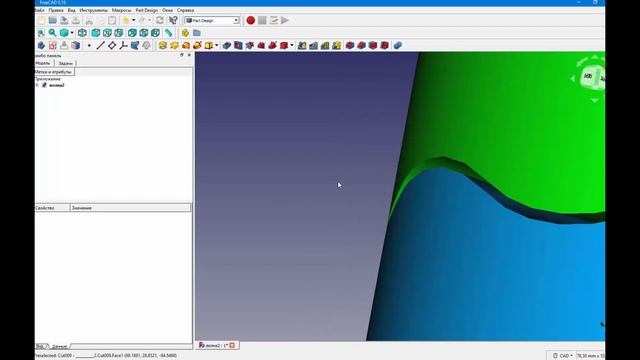Screen dimensions: 640x360
Task: Click the Groove tool icon
Action: coord(250,45)
